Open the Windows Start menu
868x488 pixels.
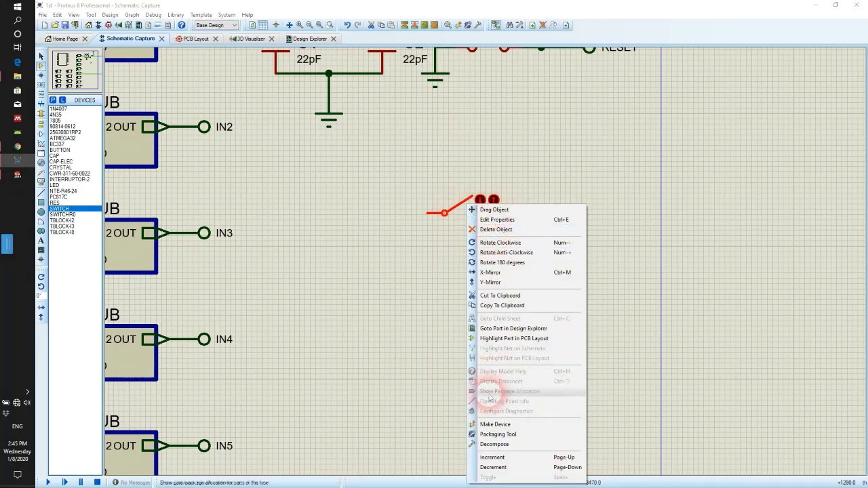click(18, 7)
